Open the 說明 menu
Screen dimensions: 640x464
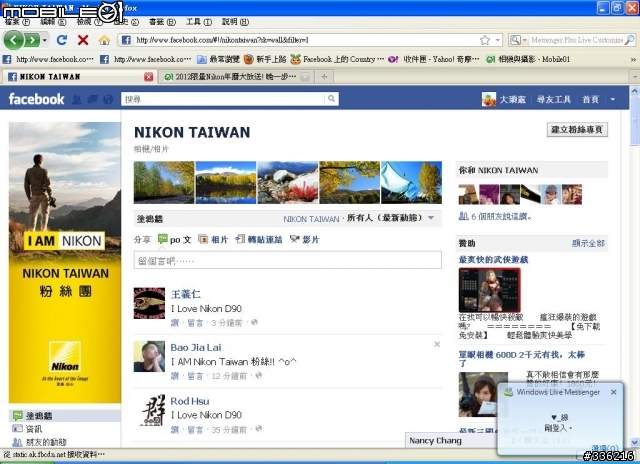click(235, 22)
